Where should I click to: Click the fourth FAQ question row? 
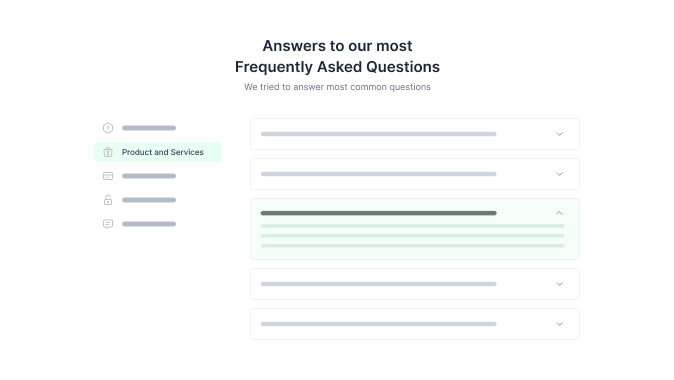coord(415,284)
